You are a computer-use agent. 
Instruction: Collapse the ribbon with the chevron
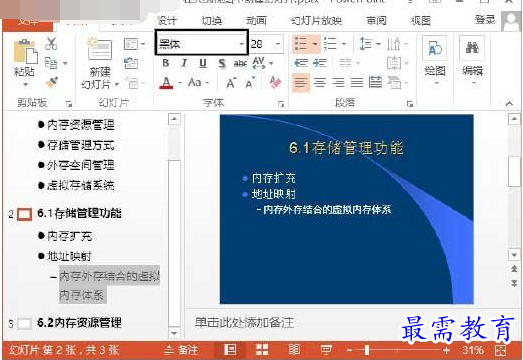pyautogui.click(x=509, y=103)
